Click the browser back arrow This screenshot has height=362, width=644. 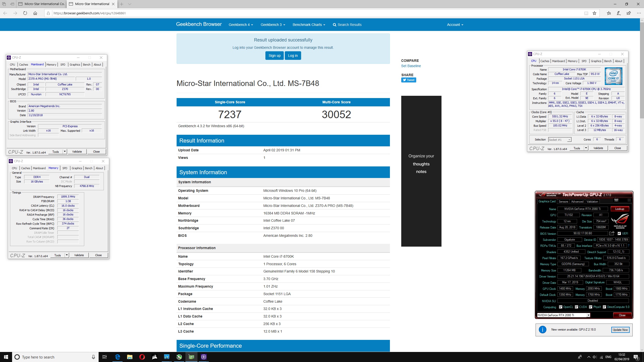pos(5,13)
